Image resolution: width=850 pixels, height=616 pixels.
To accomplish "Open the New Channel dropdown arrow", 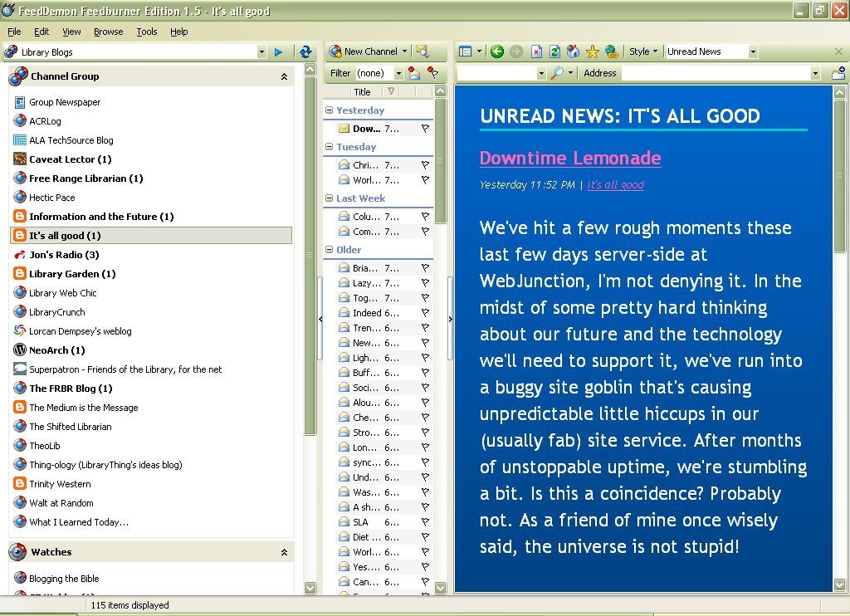I will 404,51.
